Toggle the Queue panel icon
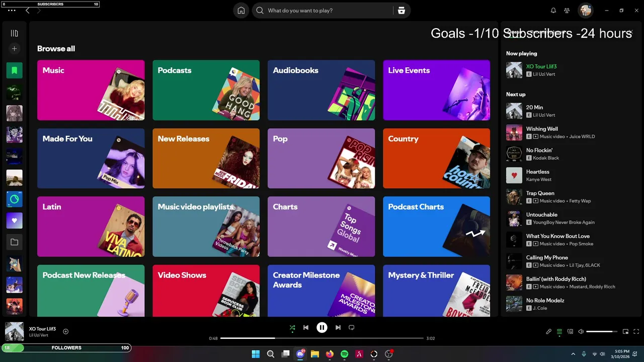 coord(559,331)
